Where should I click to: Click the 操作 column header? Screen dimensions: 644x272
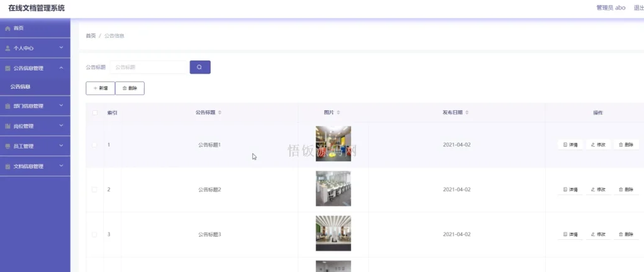(x=598, y=113)
